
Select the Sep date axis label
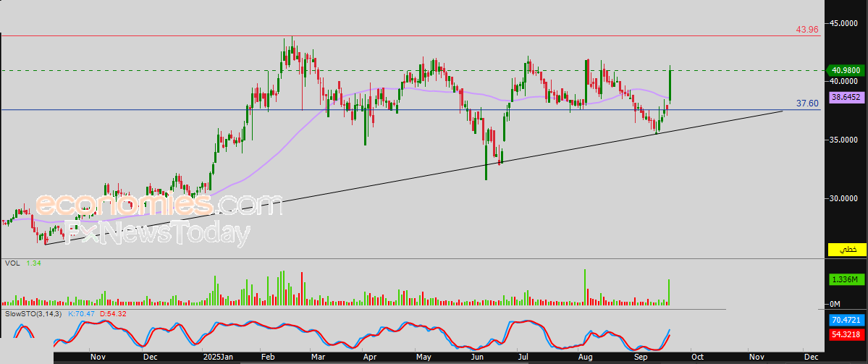click(641, 358)
